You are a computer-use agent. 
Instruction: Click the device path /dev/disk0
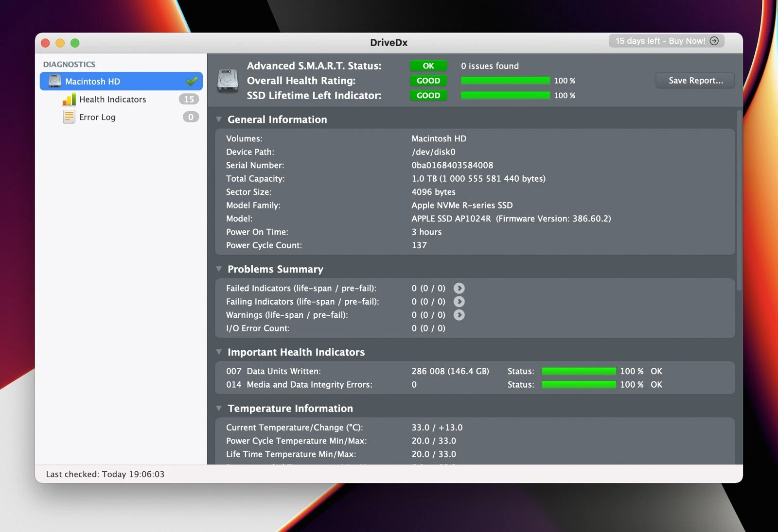click(x=433, y=152)
